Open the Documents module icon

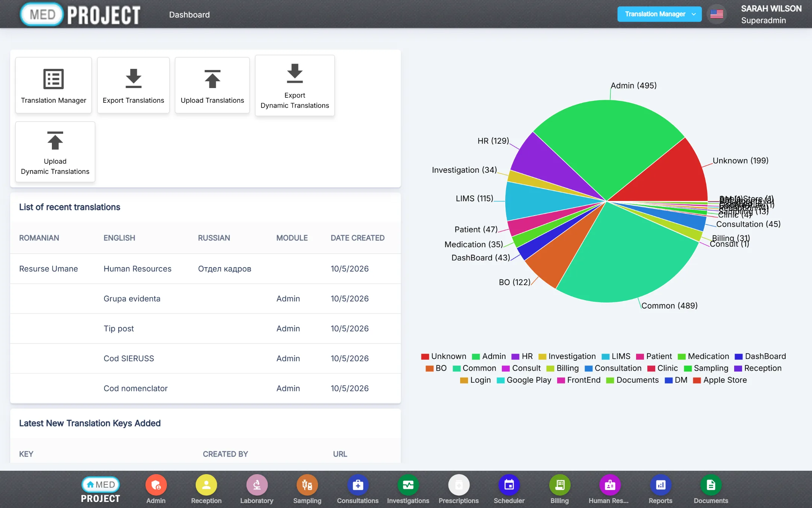pyautogui.click(x=711, y=490)
